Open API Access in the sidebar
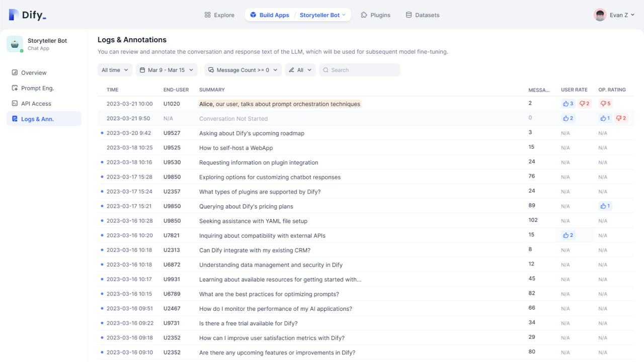This screenshot has width=644, height=362. click(36, 104)
